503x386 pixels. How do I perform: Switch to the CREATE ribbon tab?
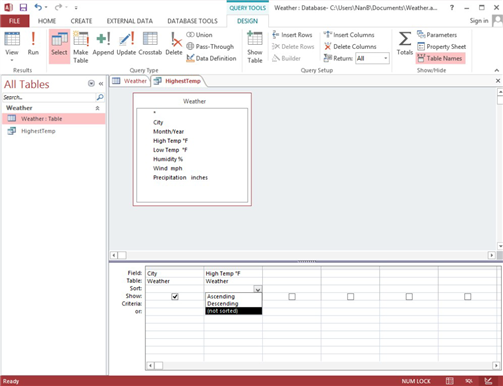81,21
